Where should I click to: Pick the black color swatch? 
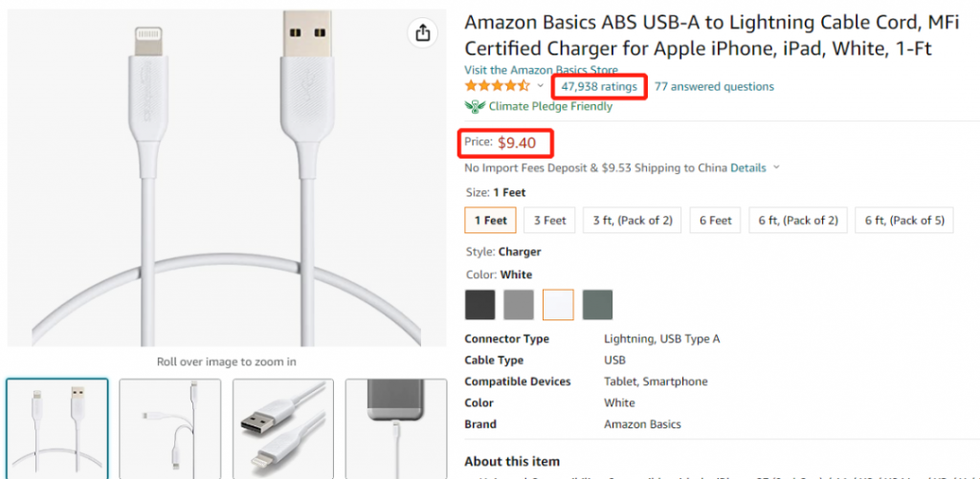pos(480,305)
